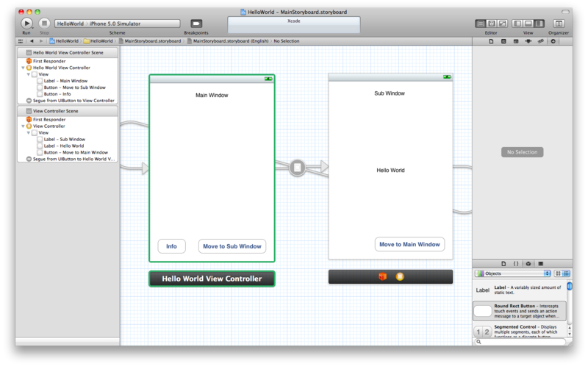This screenshot has width=588, height=369.
Task: Select Label - Main Window in outline
Action: [x=62, y=81]
